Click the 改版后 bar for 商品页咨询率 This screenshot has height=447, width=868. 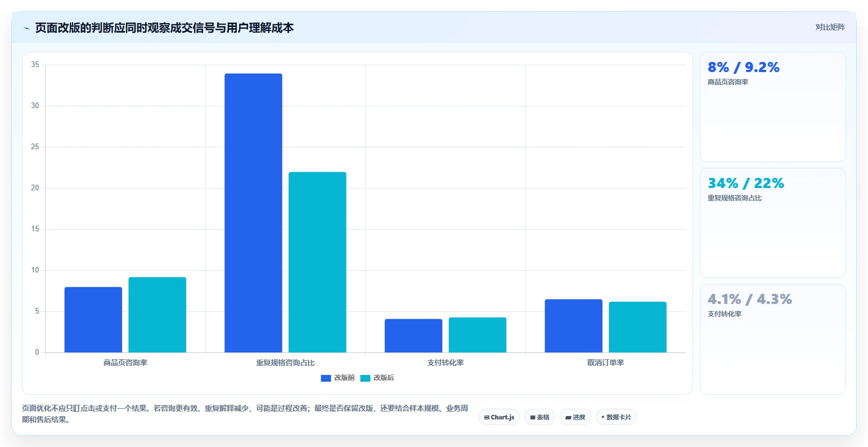click(157, 315)
